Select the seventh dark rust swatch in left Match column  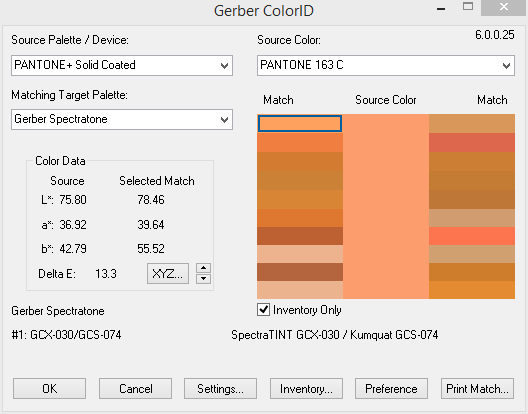(x=300, y=236)
